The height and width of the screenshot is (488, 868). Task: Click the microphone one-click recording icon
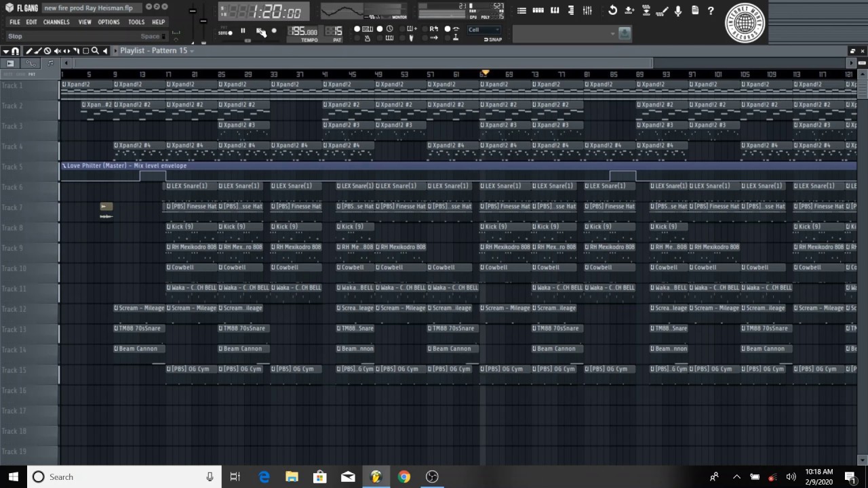tap(678, 11)
